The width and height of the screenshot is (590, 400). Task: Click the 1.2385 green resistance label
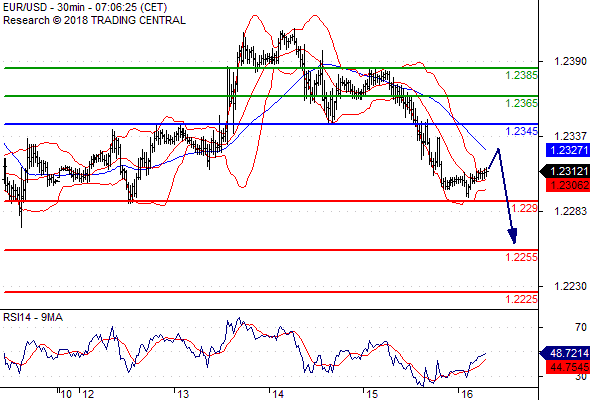click(521, 75)
